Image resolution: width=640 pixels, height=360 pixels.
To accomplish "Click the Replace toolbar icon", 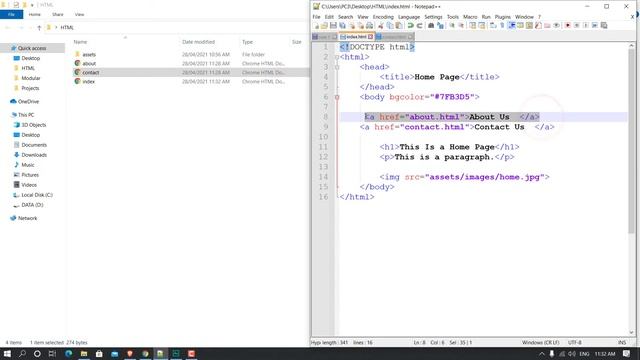I will click(x=441, y=25).
